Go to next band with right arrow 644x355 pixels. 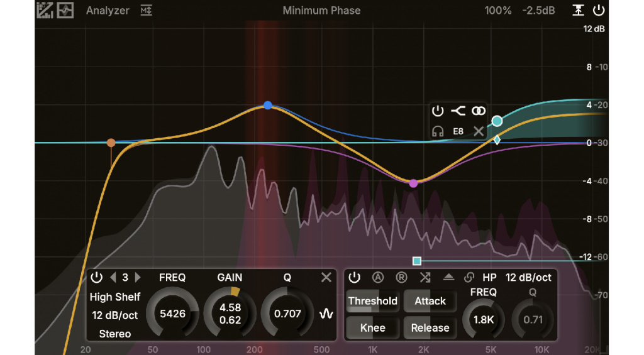coord(138,278)
